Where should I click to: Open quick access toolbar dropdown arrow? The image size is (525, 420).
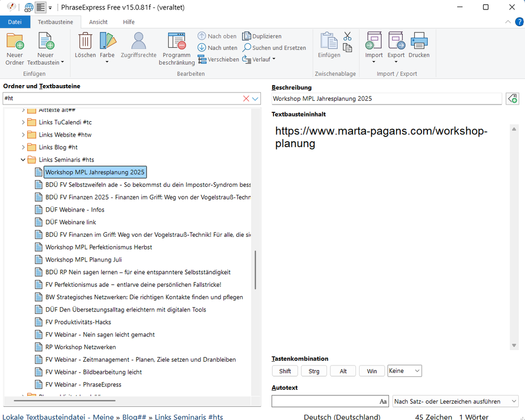click(x=50, y=7)
